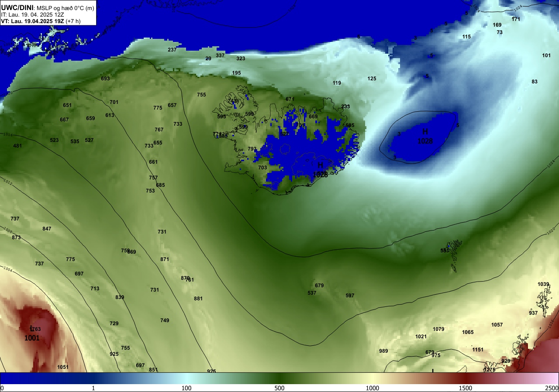Click the 693 height value
The image size is (559, 392).
(x=105, y=79)
